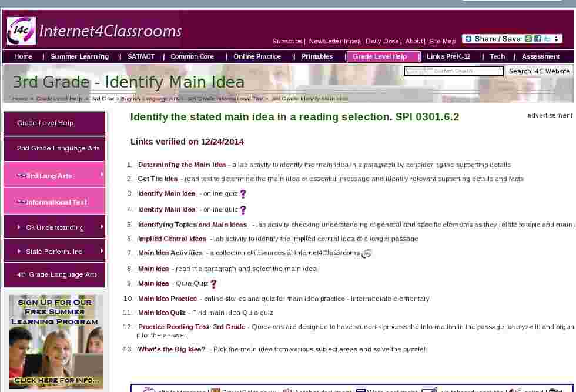Image resolution: width=576 pixels, height=392 pixels.
Task: Open the Printables menu
Action: point(317,56)
